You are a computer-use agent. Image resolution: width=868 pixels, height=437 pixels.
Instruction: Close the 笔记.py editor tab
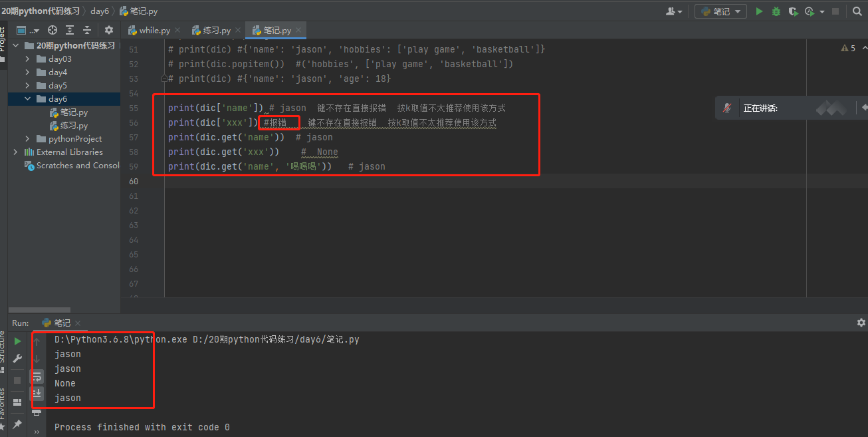click(x=299, y=31)
